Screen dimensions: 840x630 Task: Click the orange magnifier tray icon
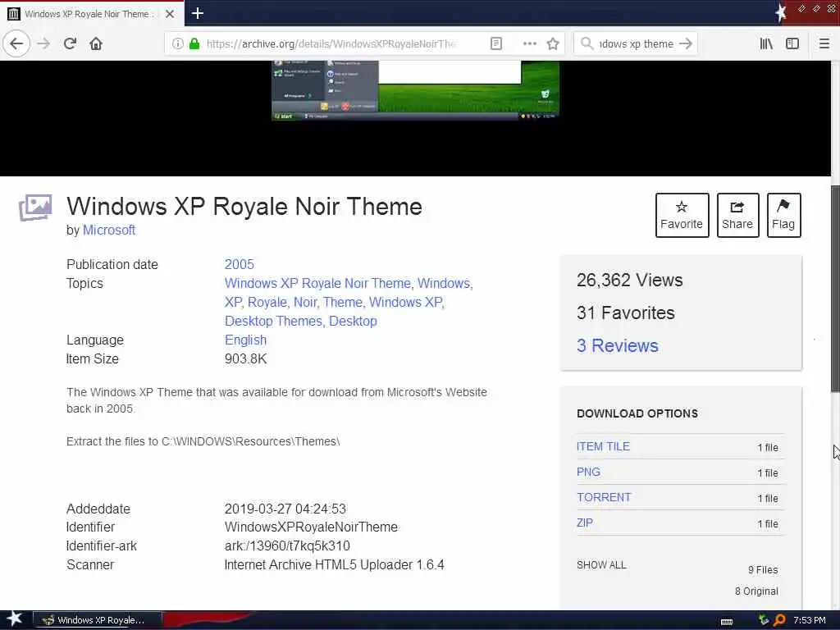779,620
